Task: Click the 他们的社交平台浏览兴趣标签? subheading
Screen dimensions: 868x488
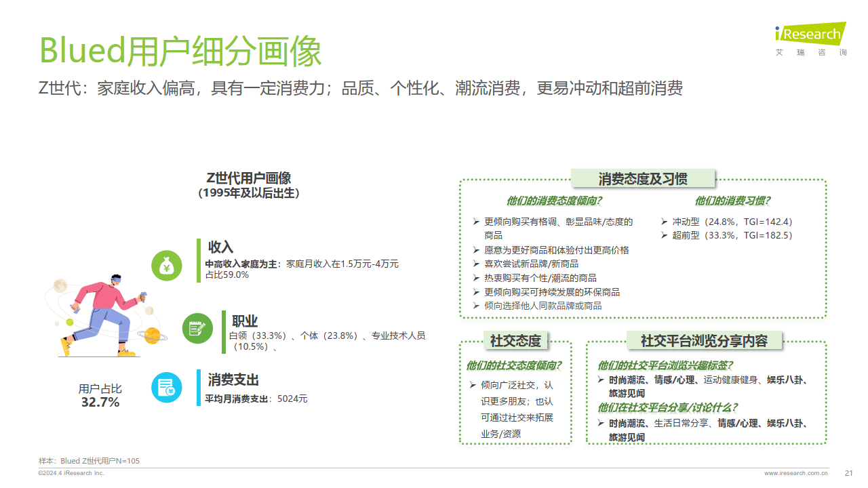Action: point(666,366)
